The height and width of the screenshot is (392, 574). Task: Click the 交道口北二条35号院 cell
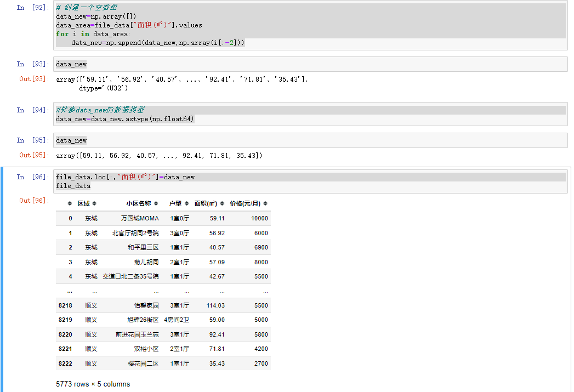click(x=130, y=276)
